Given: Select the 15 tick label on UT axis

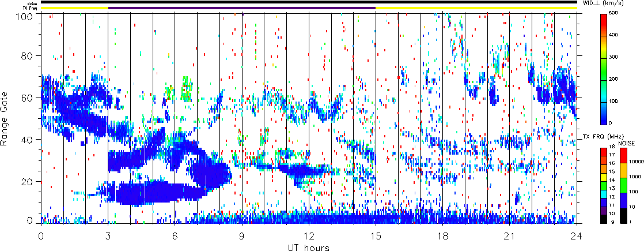Looking at the screenshot, I should 376,235.
